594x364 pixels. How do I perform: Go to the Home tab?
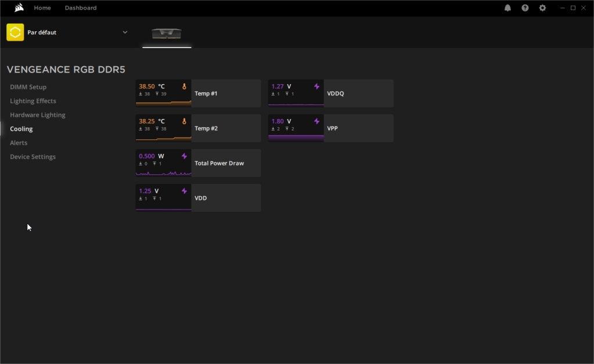click(x=42, y=8)
